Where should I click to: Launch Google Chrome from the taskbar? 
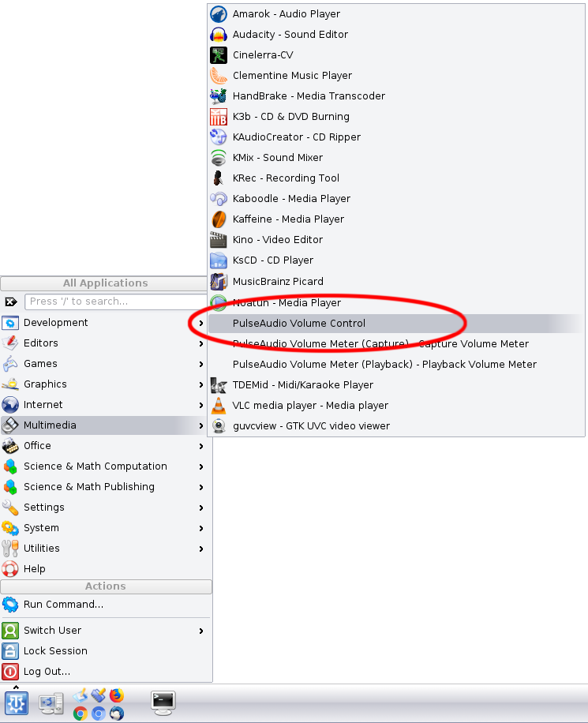click(81, 714)
